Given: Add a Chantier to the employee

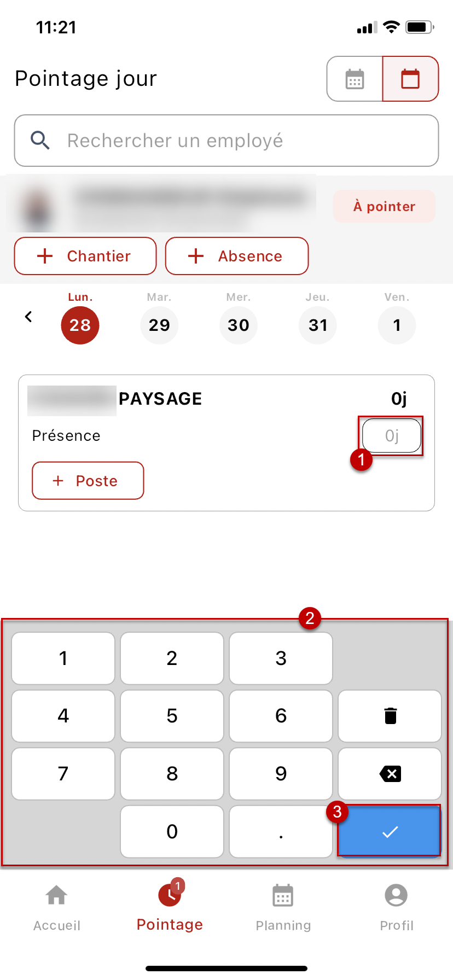Looking at the screenshot, I should point(85,256).
